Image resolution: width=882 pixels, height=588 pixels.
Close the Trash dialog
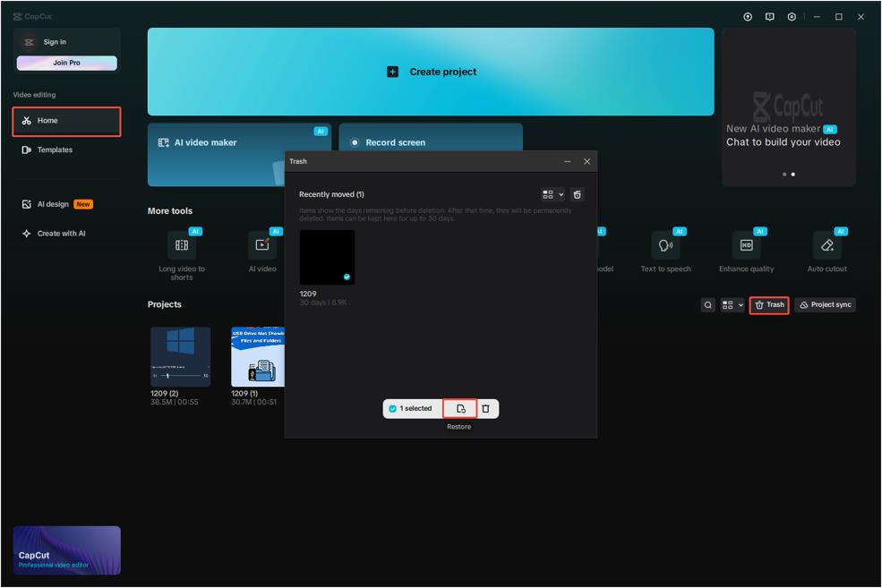pyautogui.click(x=587, y=161)
